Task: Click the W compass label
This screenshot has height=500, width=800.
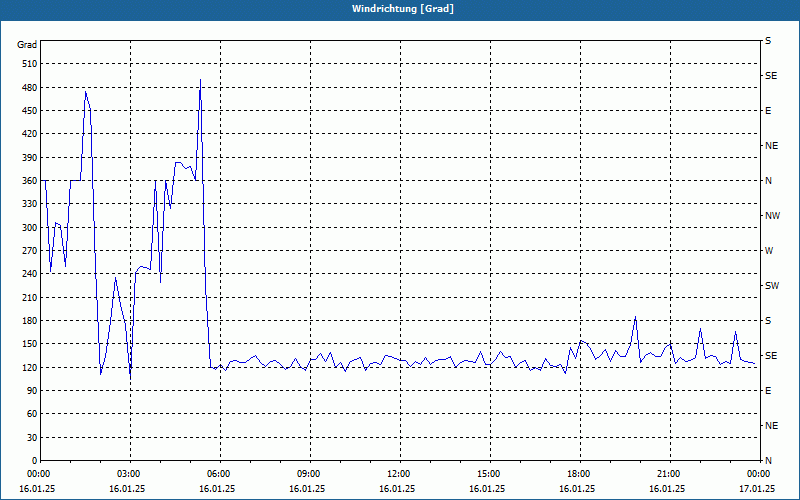Action: pos(769,251)
